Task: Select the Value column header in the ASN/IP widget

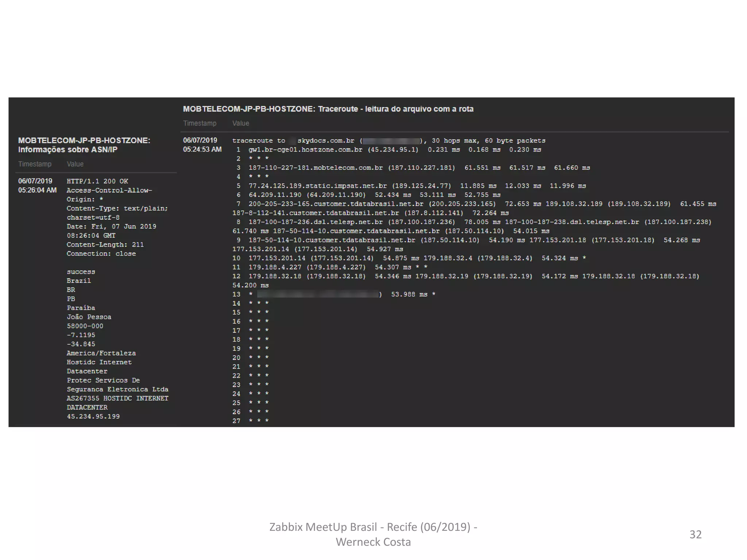Action: point(75,164)
